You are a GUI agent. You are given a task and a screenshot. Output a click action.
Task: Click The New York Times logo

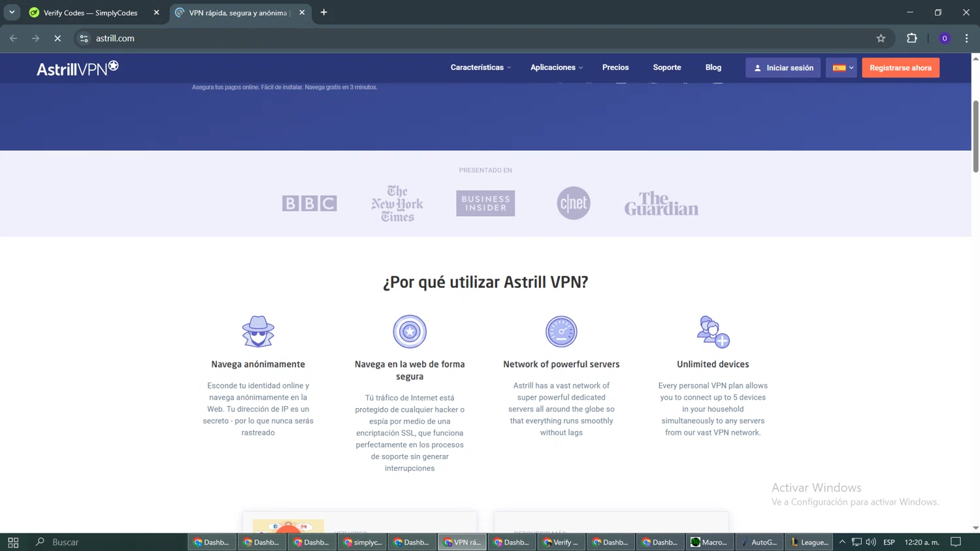coord(397,203)
